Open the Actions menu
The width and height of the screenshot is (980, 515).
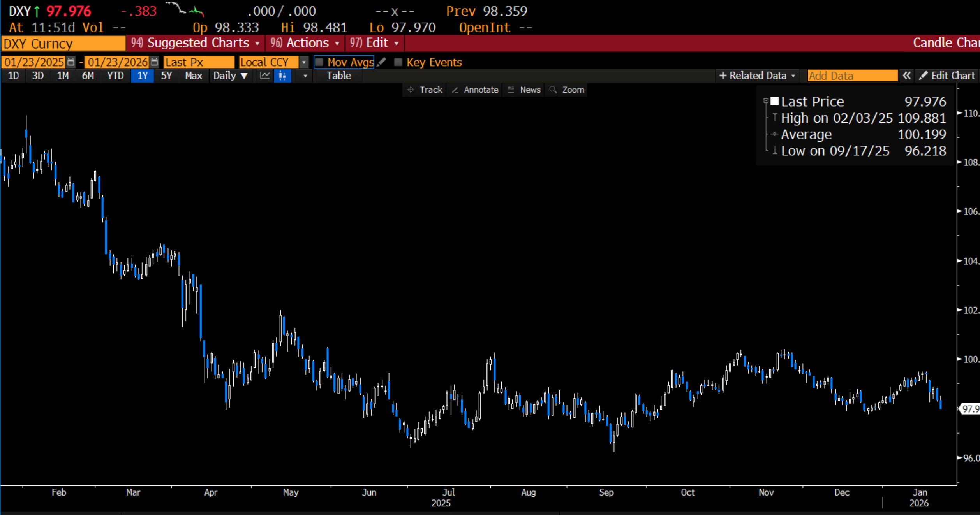click(305, 43)
